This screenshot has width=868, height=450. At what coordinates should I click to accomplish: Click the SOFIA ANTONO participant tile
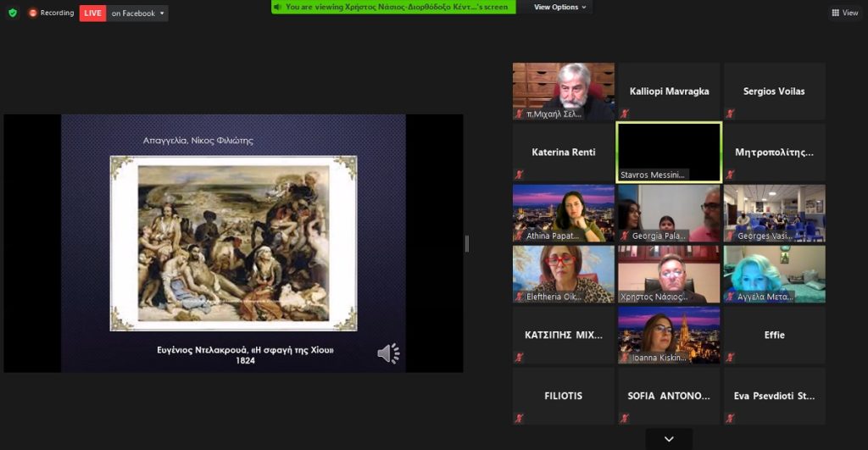(669, 396)
